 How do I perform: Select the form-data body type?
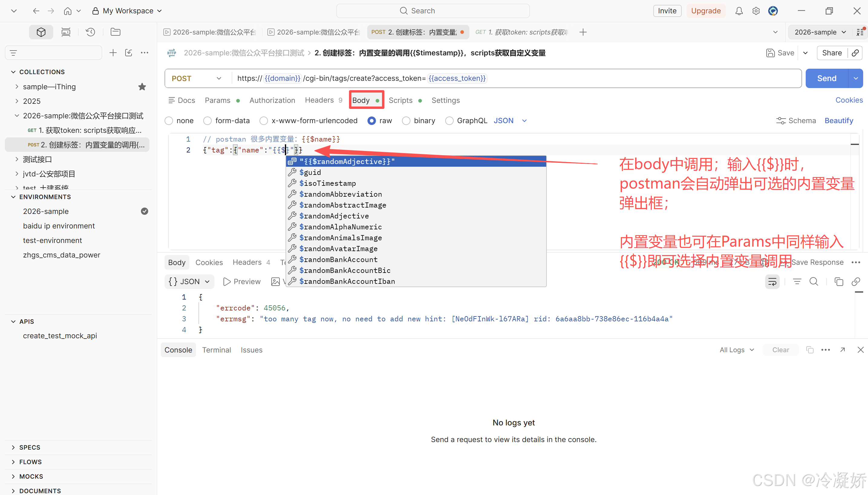click(207, 121)
